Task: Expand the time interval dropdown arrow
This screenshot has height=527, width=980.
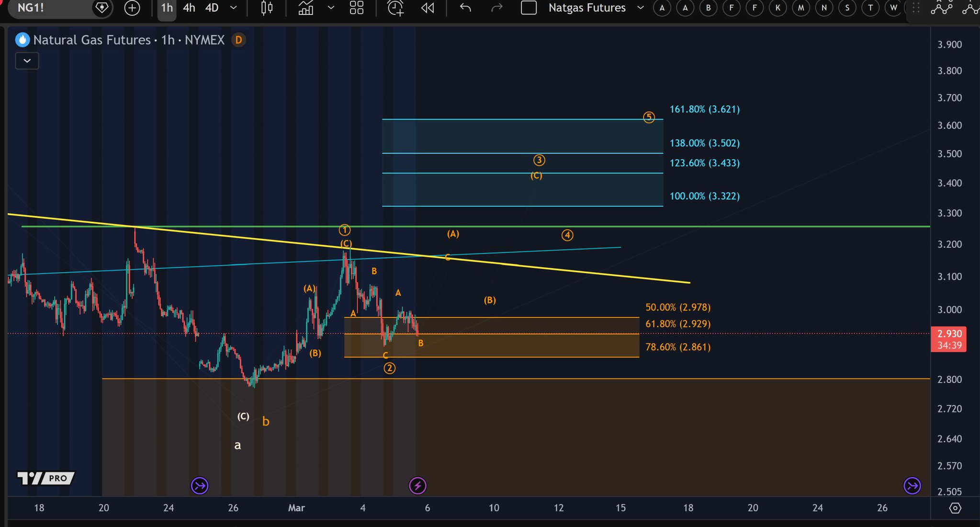Action: (x=234, y=8)
